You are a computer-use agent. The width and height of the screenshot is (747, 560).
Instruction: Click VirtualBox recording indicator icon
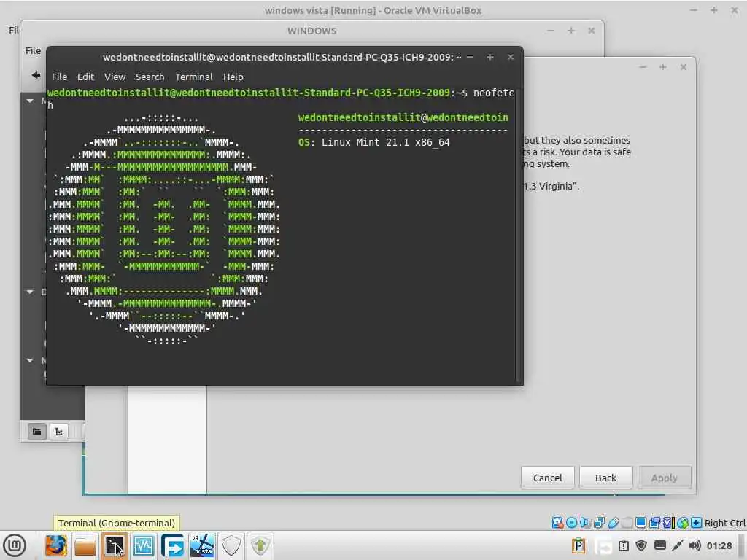(x=654, y=523)
